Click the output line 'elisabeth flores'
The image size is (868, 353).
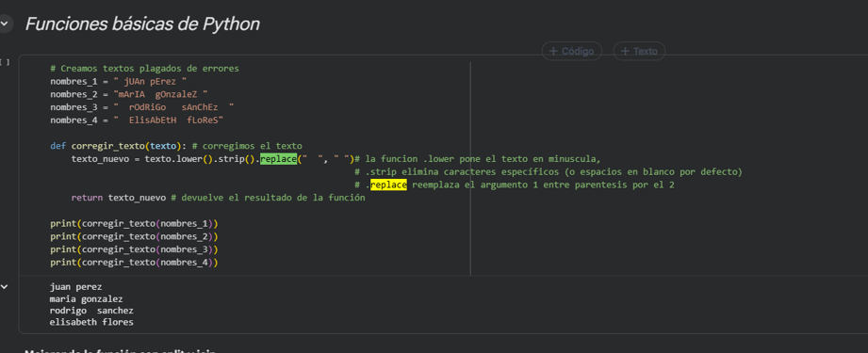click(x=91, y=322)
